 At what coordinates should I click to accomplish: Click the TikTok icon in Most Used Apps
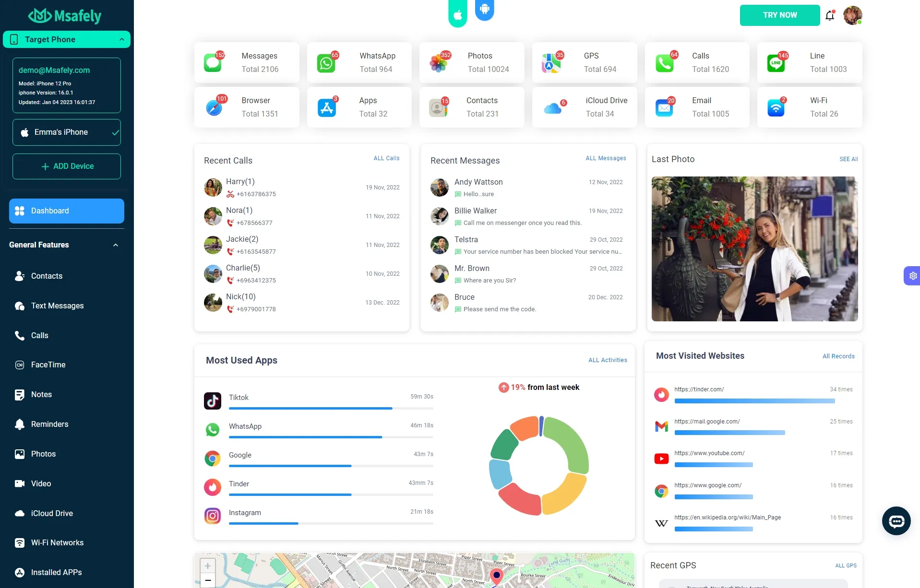point(213,401)
